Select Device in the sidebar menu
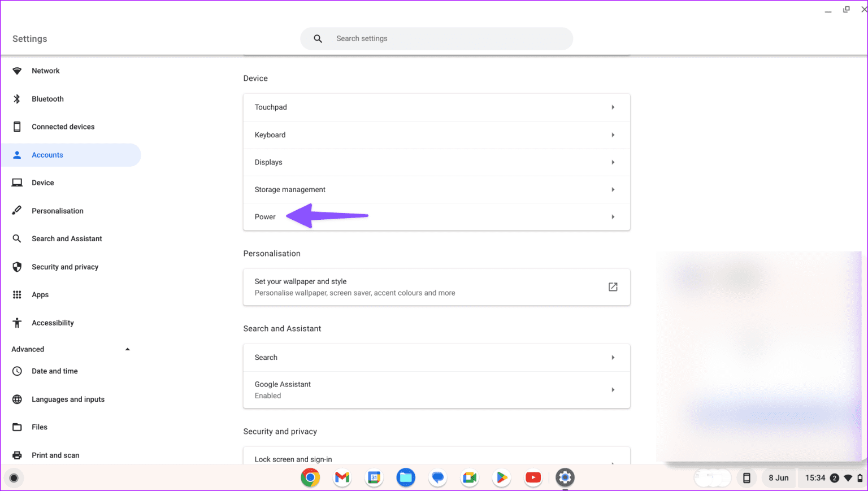Image resolution: width=868 pixels, height=491 pixels. (41, 182)
